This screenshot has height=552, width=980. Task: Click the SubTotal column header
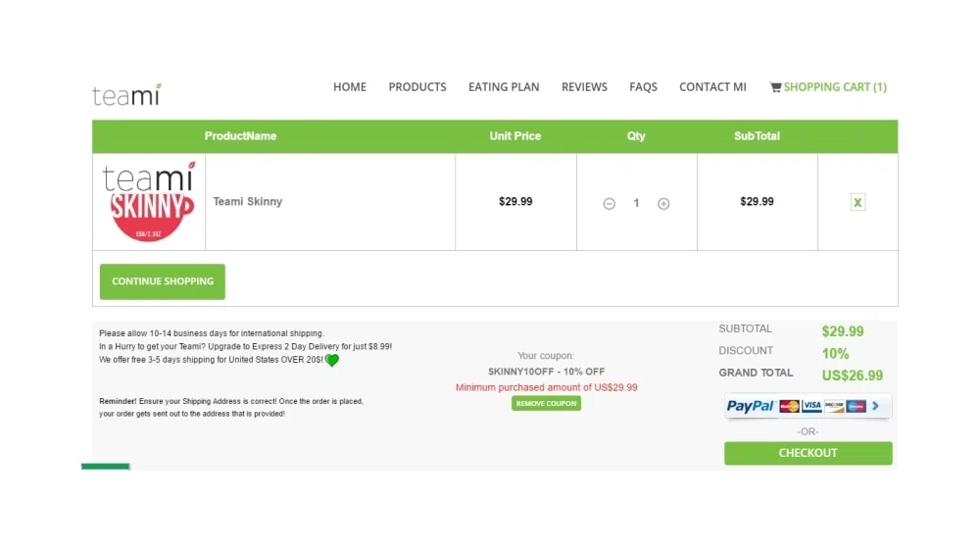click(757, 135)
